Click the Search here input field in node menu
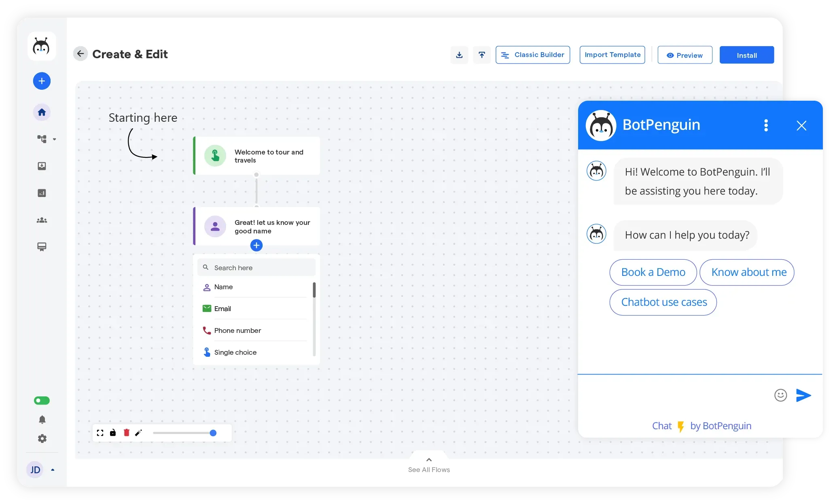831x504 pixels. (x=257, y=268)
